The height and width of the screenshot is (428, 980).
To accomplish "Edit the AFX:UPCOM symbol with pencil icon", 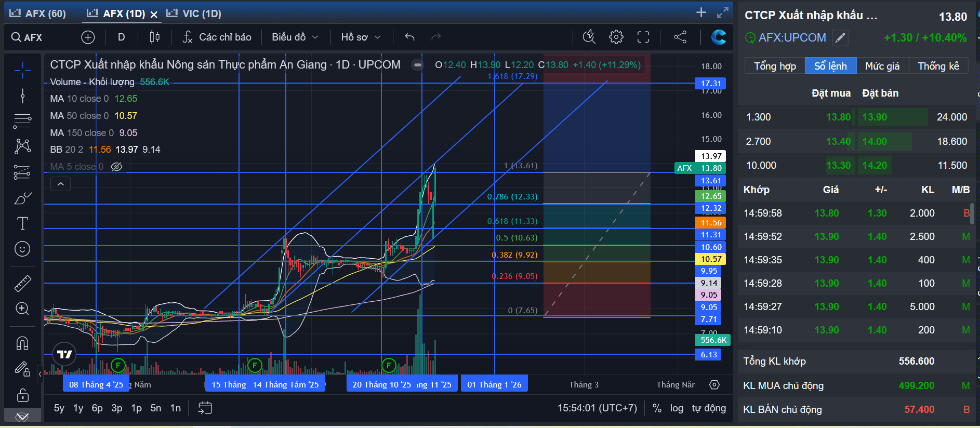I will coord(840,37).
